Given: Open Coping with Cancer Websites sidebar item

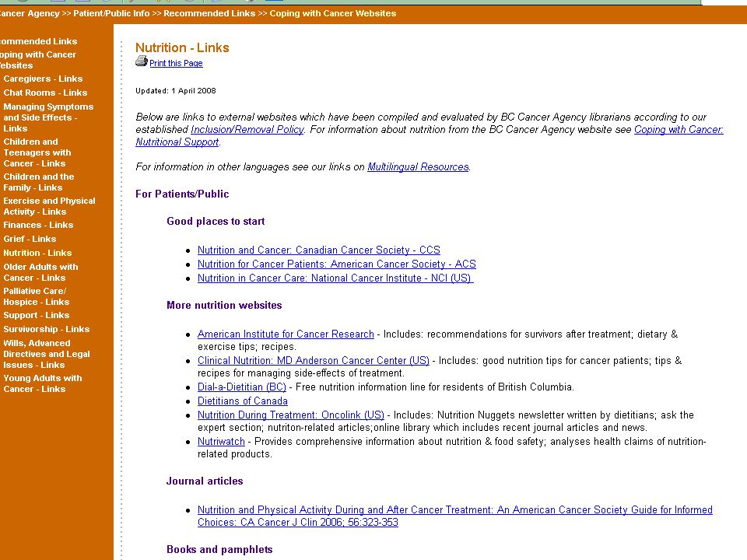Looking at the screenshot, I should click(x=37, y=60).
